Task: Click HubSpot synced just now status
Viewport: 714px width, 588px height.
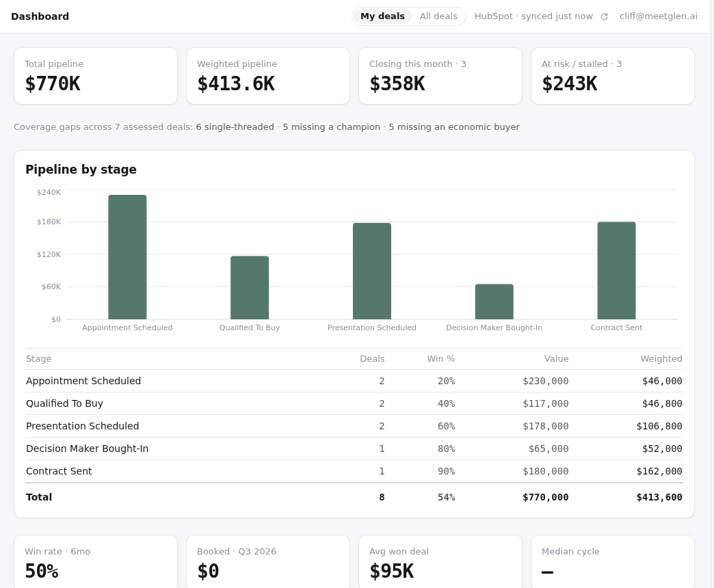Action: point(533,16)
